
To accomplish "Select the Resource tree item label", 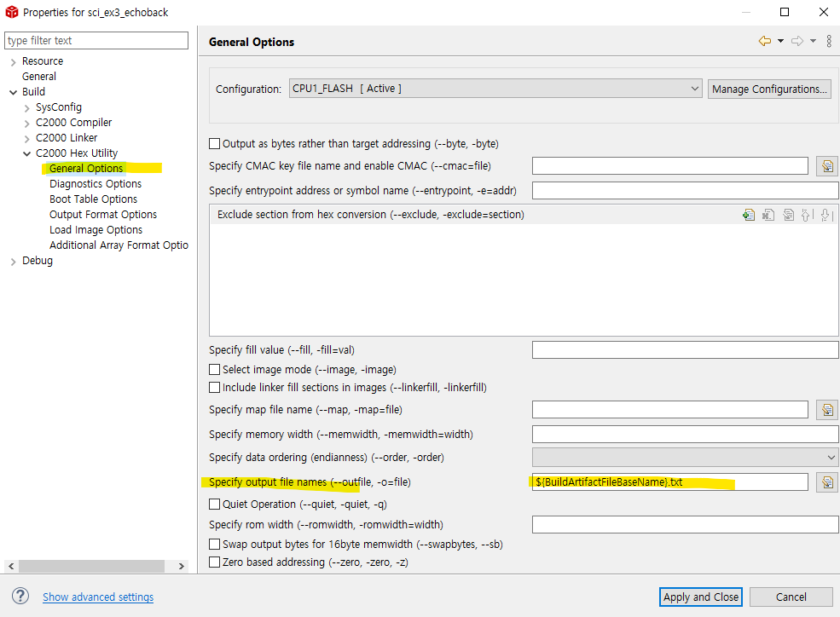I will click(43, 61).
